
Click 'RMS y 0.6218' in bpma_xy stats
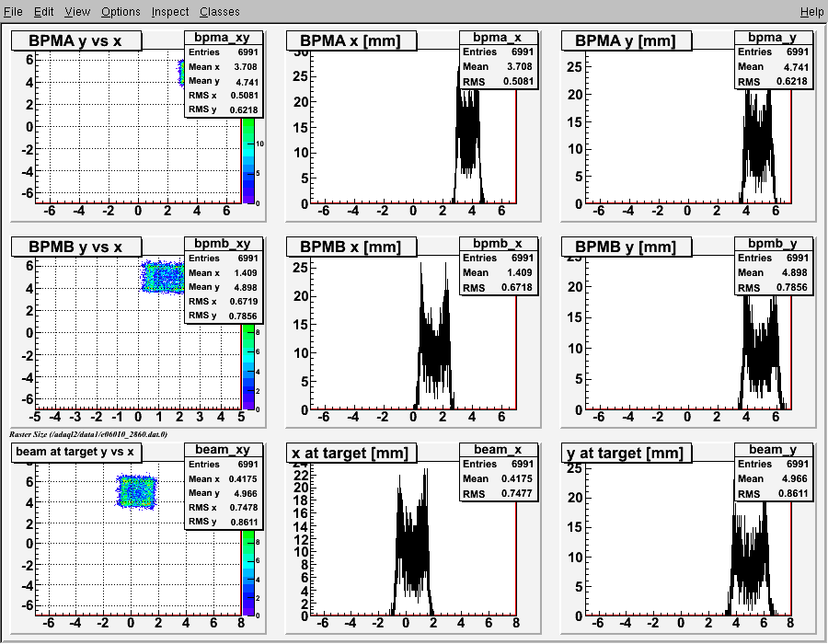coord(223,109)
